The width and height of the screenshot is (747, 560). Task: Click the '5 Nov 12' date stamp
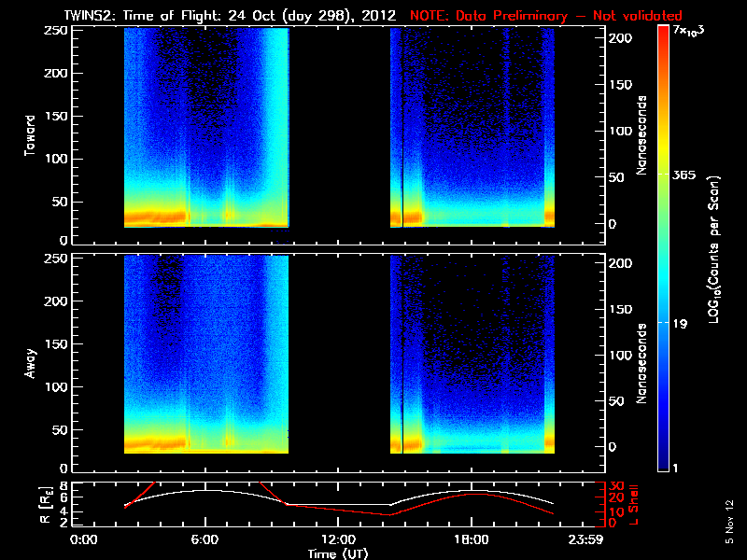[729, 522]
